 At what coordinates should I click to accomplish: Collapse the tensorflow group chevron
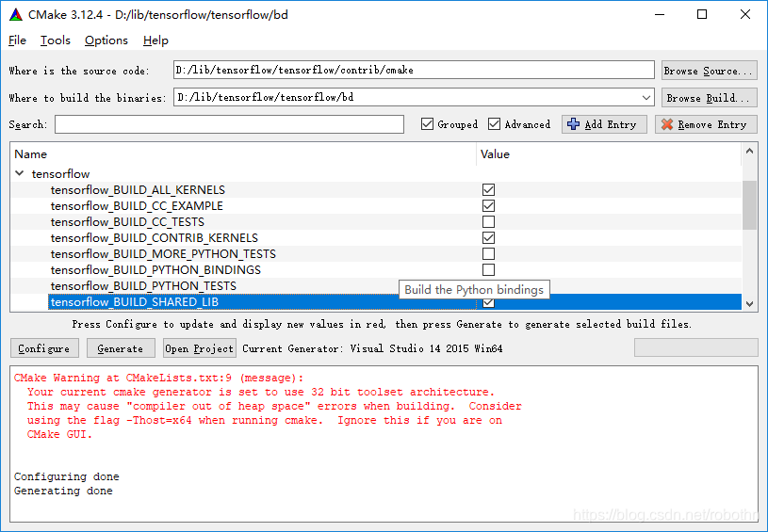[20, 173]
